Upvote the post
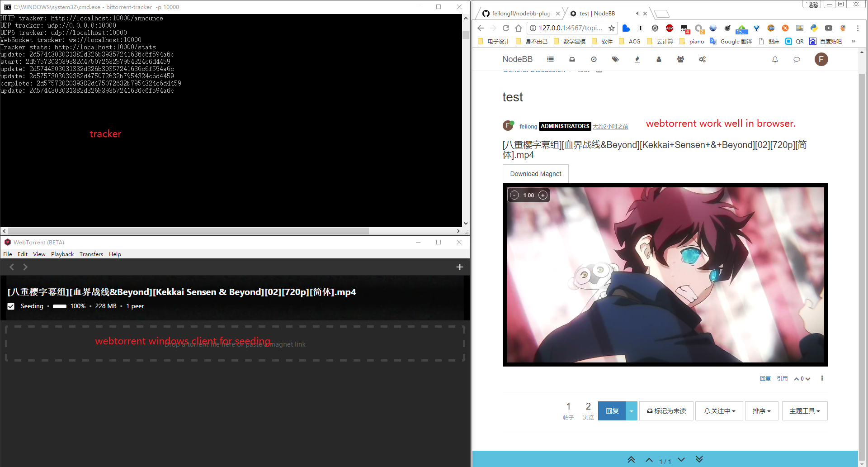868x467 pixels. (x=797, y=379)
